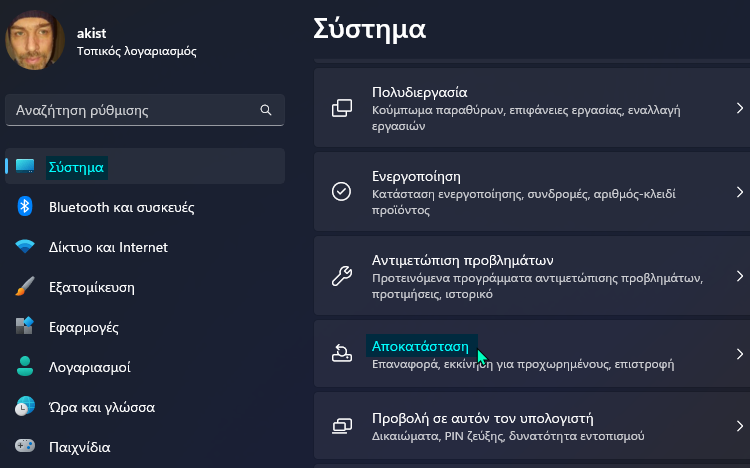
Task: Click the Activation checkmark circle icon
Action: (342, 191)
